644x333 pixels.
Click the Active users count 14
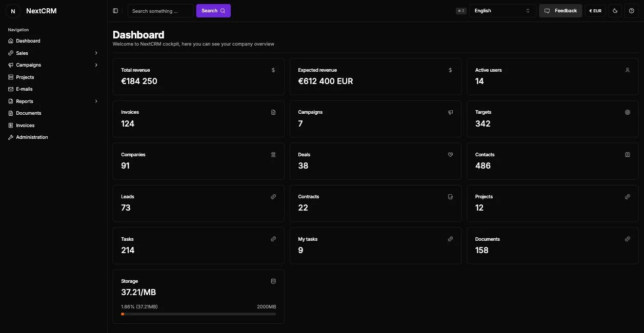point(479,81)
